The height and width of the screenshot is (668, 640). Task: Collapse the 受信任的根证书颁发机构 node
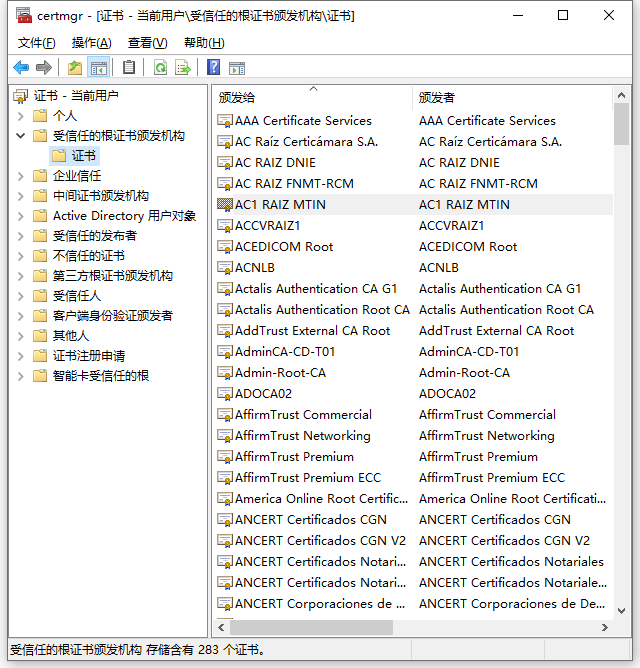point(20,136)
